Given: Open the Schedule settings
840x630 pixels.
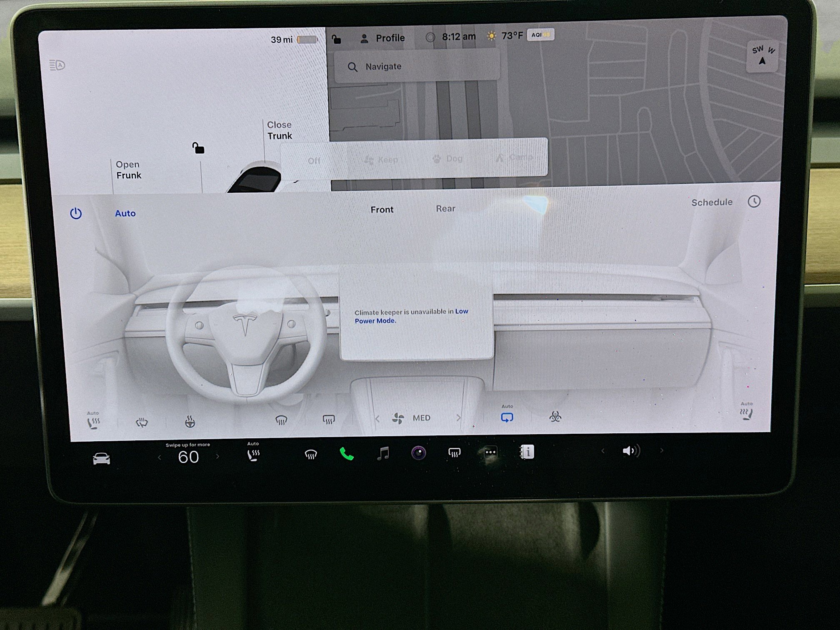Looking at the screenshot, I should (712, 202).
